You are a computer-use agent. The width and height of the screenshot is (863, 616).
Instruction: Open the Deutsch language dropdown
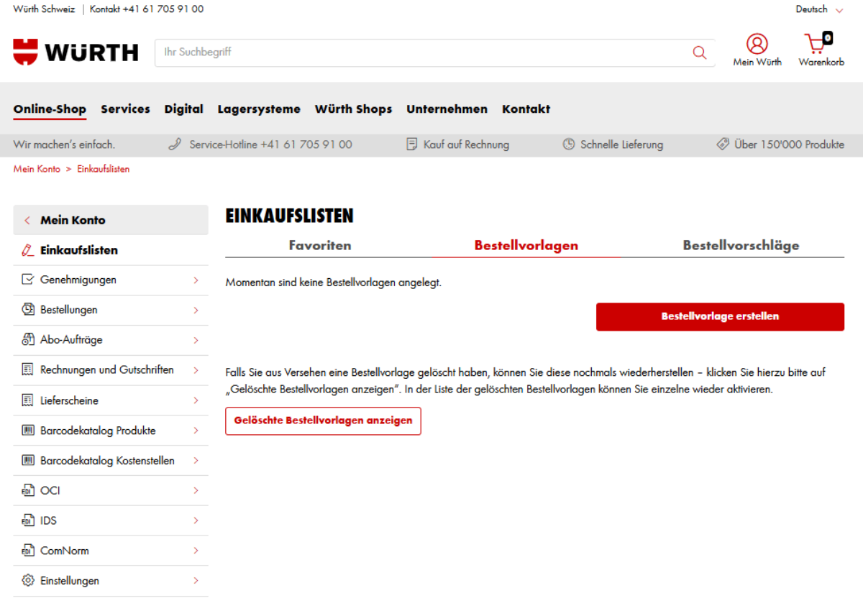819,9
